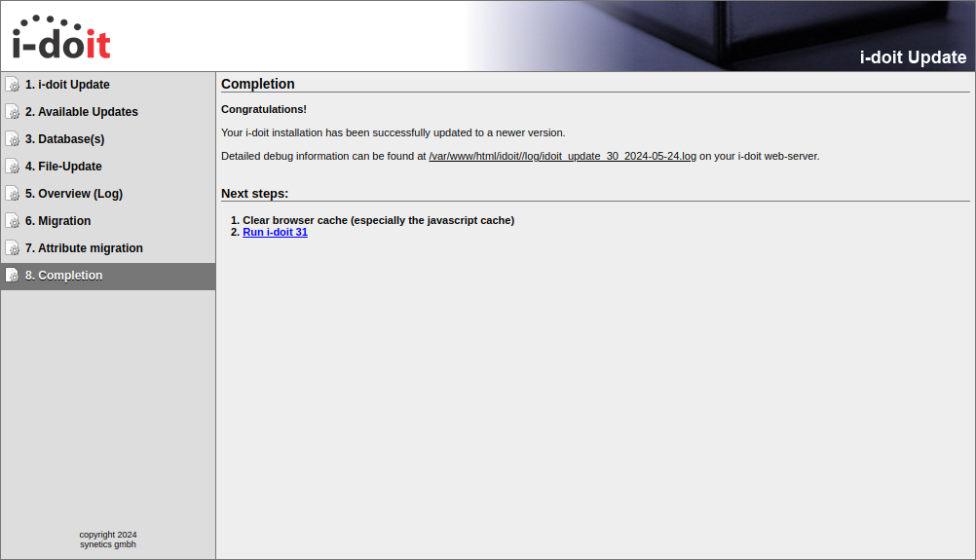
Task: Click the gear-page icon beside i-doit Update step
Action: pos(13,85)
